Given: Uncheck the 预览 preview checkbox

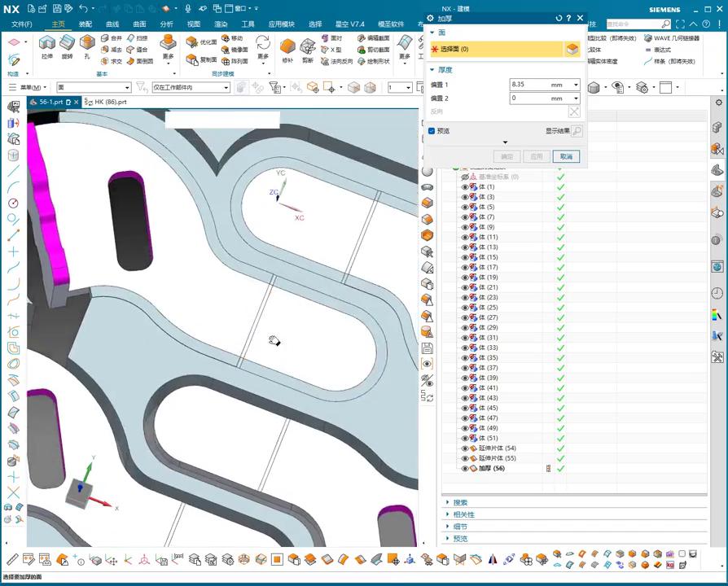Looking at the screenshot, I should tap(432, 131).
